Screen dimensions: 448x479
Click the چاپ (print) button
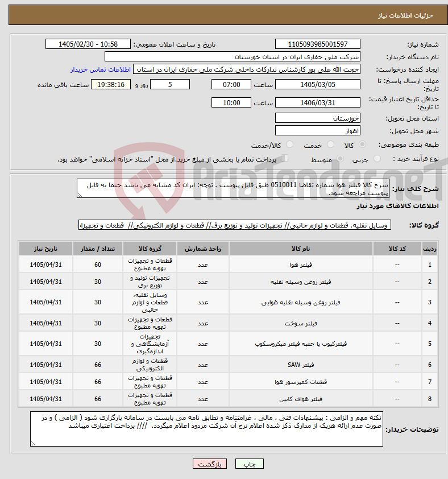pyautogui.click(x=249, y=464)
